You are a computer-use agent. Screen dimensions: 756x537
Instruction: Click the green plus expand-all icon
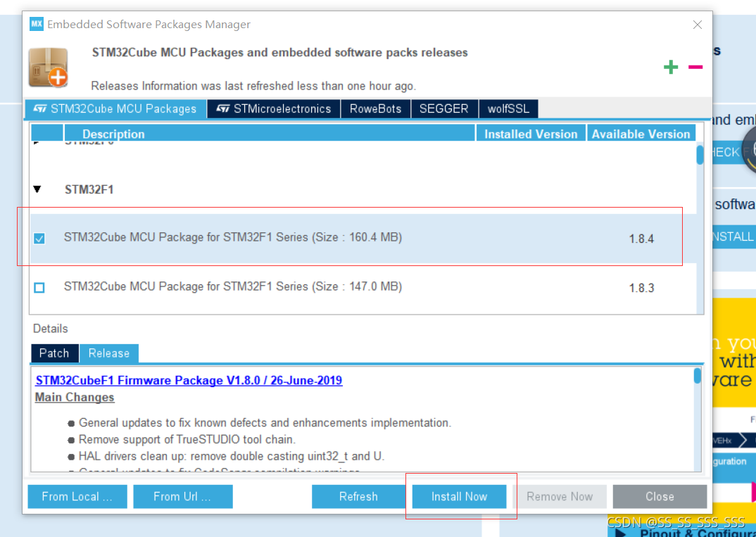pyautogui.click(x=671, y=67)
